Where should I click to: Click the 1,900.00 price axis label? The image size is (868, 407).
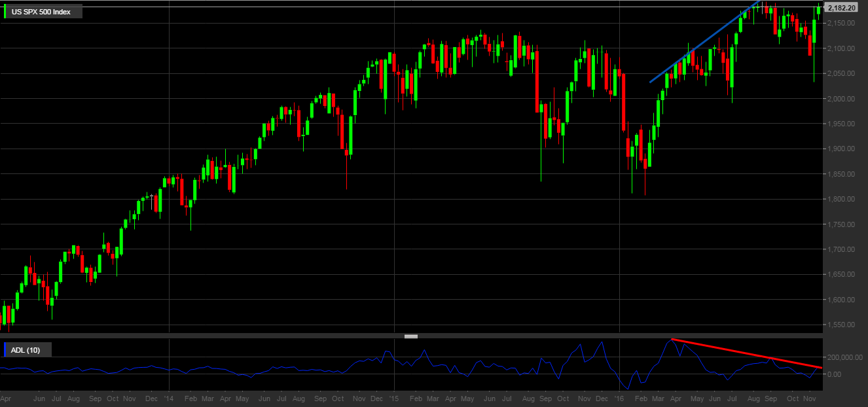(x=841, y=149)
